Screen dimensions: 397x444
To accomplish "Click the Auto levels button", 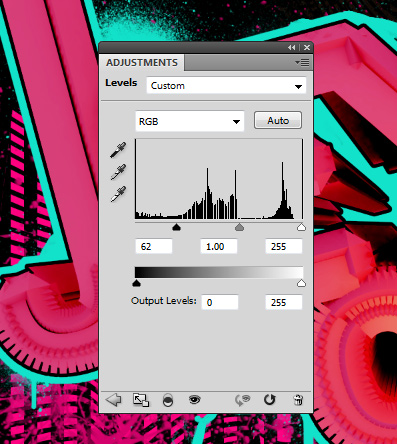I will (x=278, y=120).
